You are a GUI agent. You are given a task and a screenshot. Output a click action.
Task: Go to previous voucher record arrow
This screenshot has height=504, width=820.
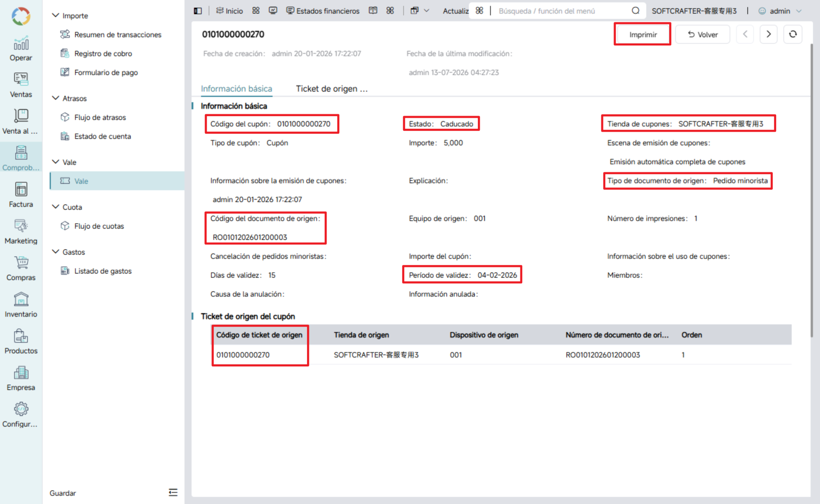[745, 34]
